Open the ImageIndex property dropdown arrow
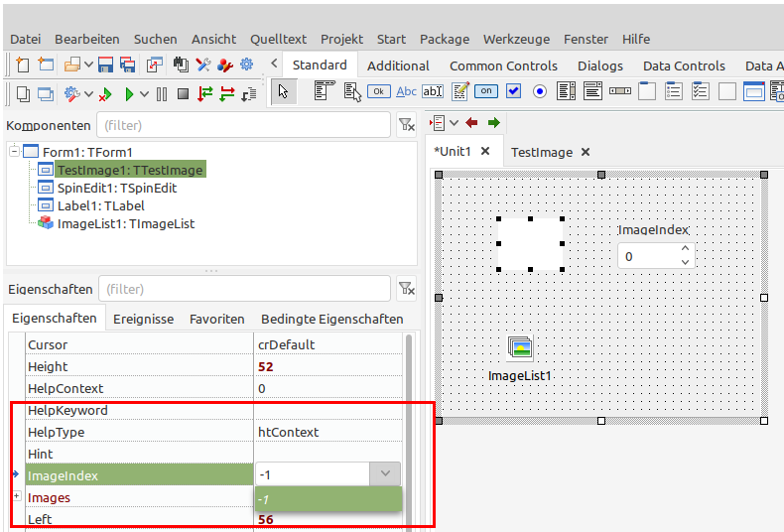The width and height of the screenshot is (784, 532). pos(385,475)
